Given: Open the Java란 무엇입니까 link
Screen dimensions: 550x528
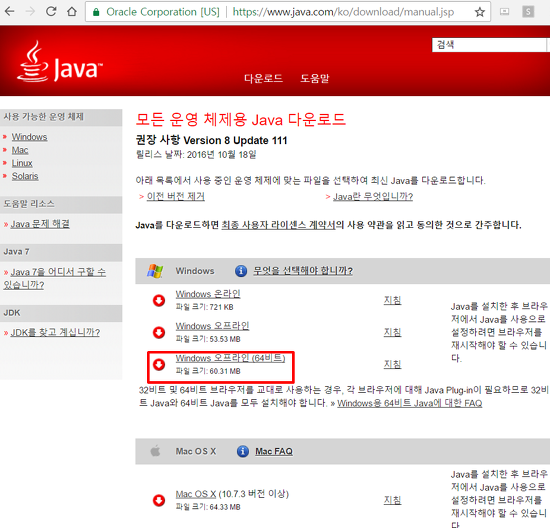Looking at the screenshot, I should 373,196.
